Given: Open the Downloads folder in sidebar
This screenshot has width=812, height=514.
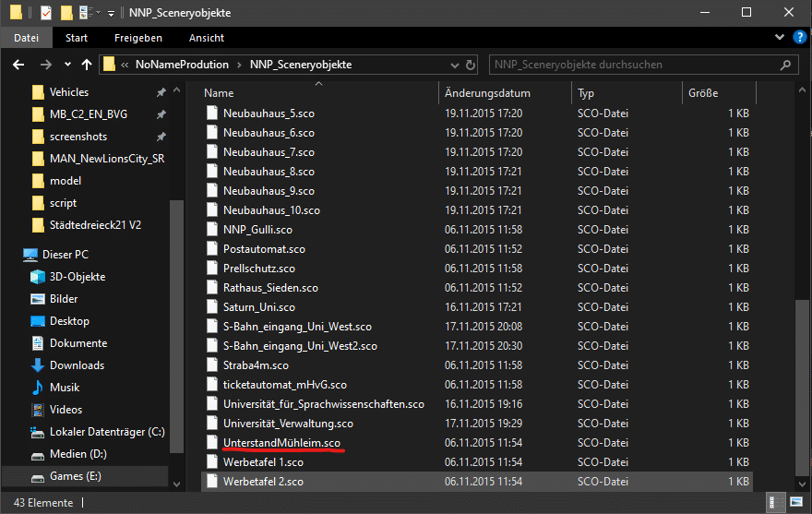Looking at the screenshot, I should pos(77,365).
